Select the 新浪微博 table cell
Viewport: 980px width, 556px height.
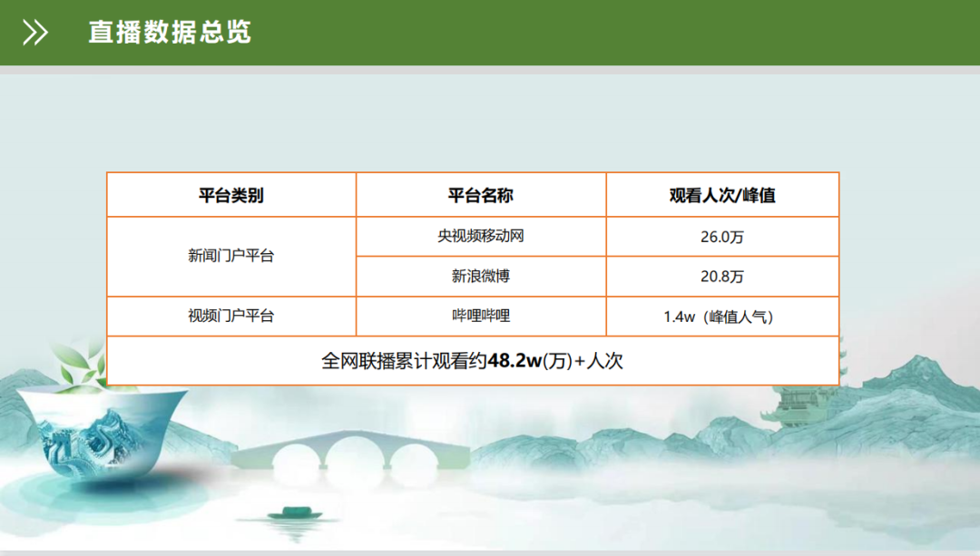[x=481, y=276]
